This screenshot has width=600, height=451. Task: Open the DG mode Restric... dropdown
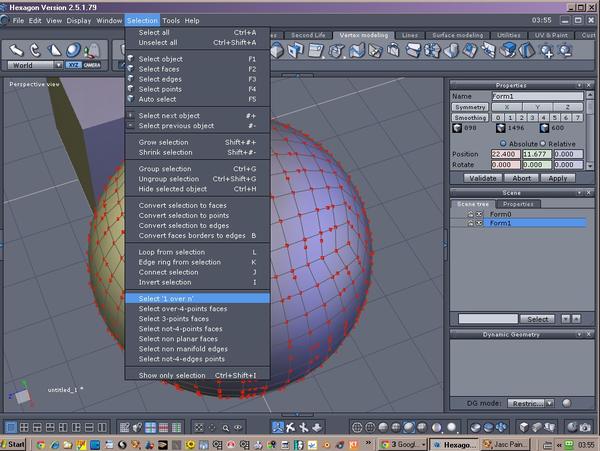click(530, 403)
